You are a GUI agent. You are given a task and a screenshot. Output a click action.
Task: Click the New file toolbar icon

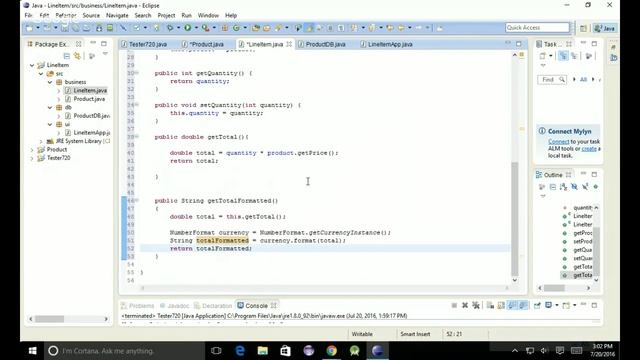[29, 28]
